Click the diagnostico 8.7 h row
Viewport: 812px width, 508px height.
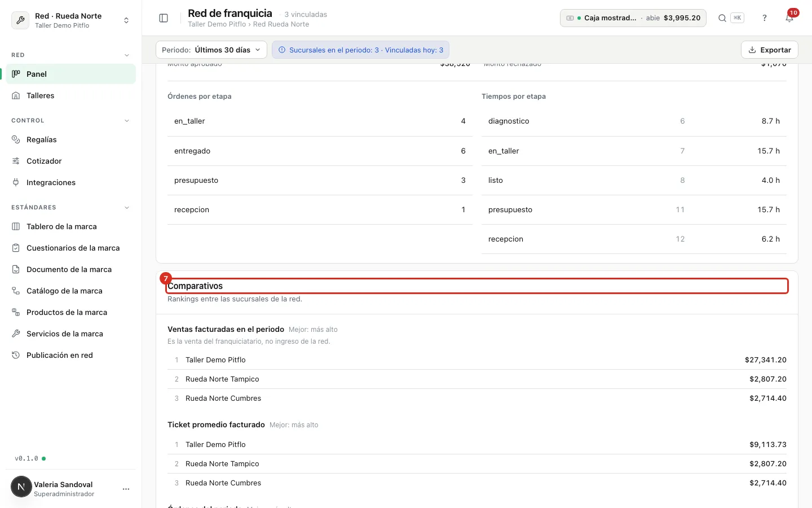[x=634, y=121]
